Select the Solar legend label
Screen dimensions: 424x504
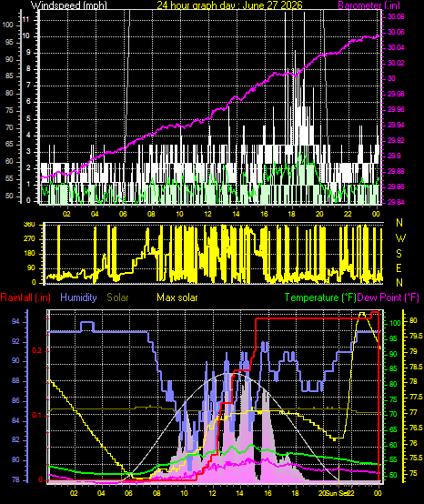pyautogui.click(x=117, y=297)
